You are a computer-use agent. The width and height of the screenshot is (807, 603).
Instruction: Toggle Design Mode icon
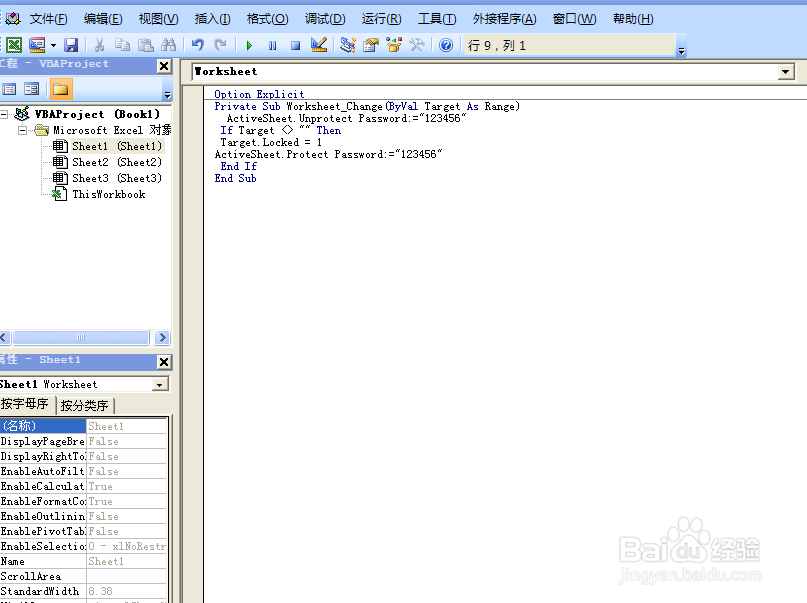click(319, 45)
